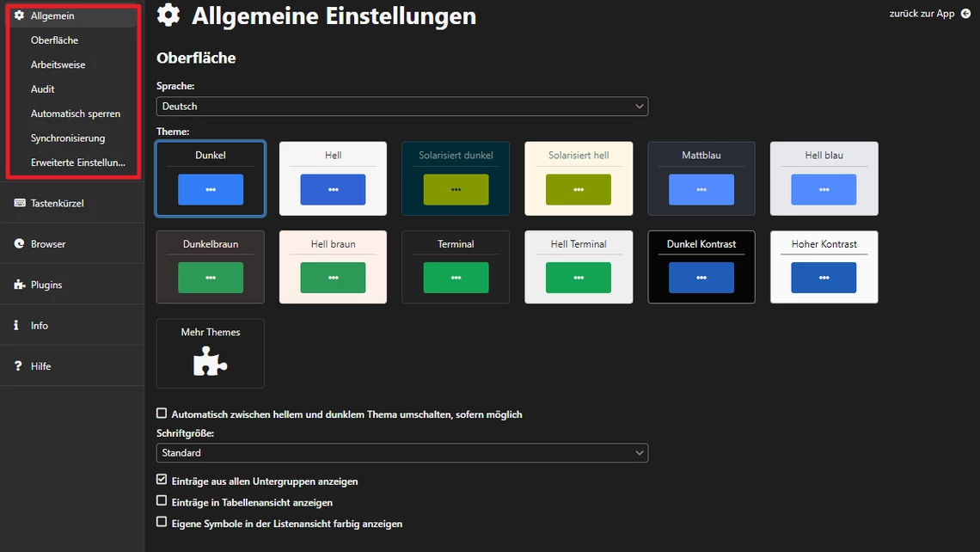Image resolution: width=980 pixels, height=552 pixels.
Task: Tick Eigene Symbole farbig anzeigen checkbox
Action: tap(162, 522)
